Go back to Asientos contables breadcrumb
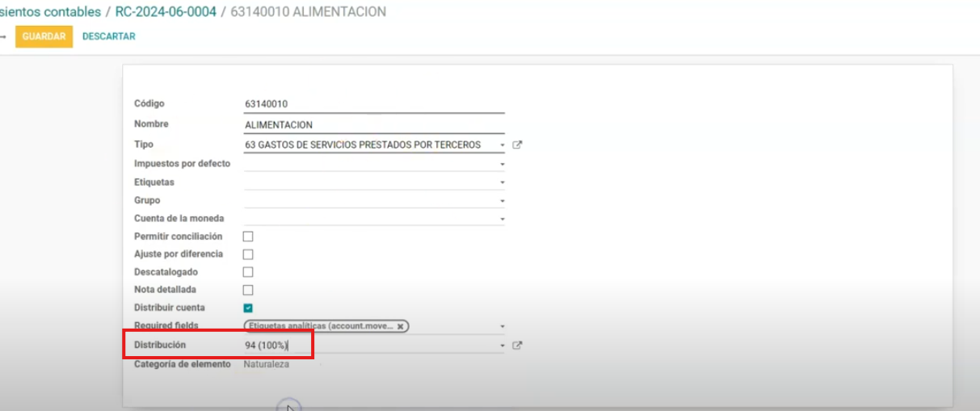The height and width of the screenshot is (411, 980). tap(50, 12)
